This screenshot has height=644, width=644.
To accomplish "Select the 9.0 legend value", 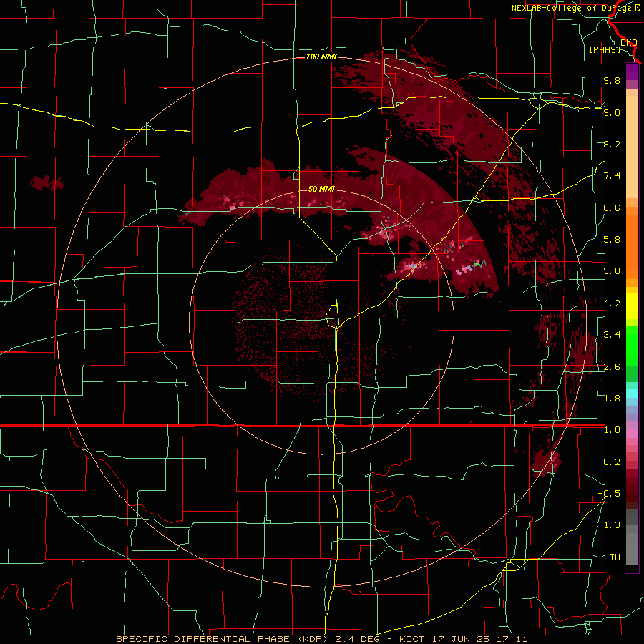I will coord(612,112).
